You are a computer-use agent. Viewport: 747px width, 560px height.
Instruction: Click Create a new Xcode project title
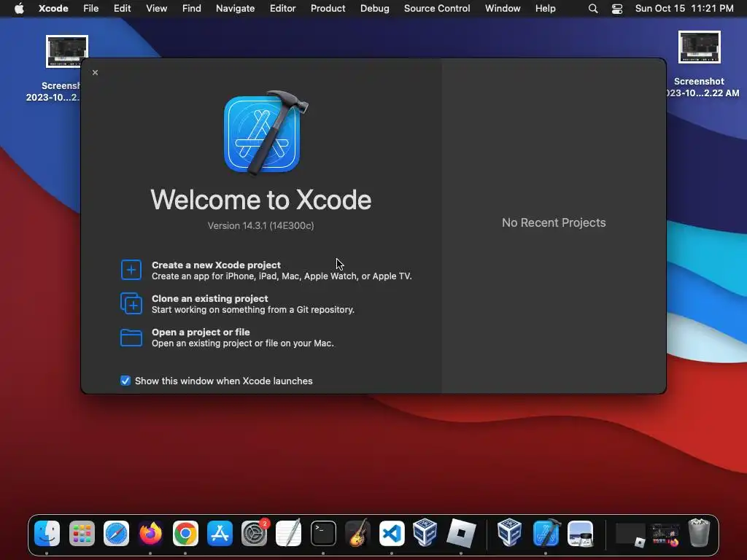point(216,265)
